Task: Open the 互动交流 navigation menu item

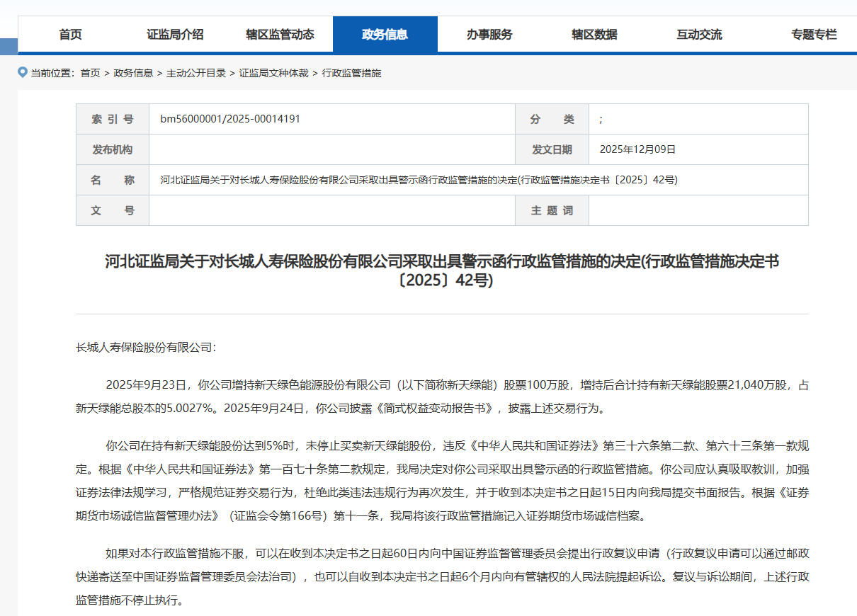Action: point(698,33)
